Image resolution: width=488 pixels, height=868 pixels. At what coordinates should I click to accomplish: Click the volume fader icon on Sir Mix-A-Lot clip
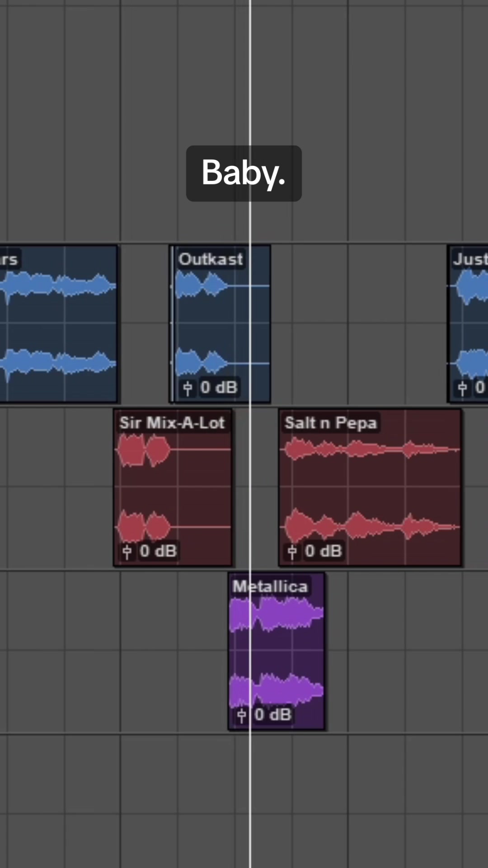pos(127,552)
